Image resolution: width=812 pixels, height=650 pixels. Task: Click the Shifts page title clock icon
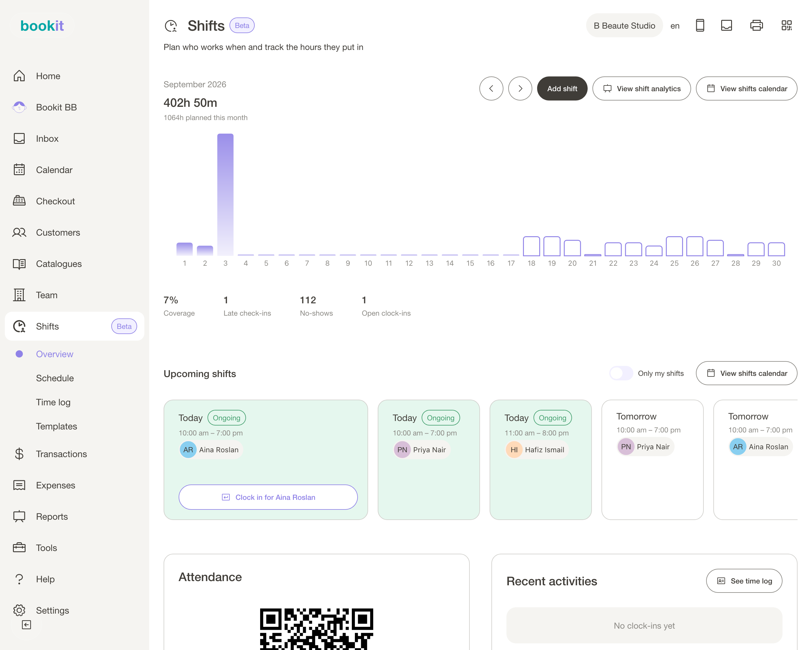(x=171, y=26)
